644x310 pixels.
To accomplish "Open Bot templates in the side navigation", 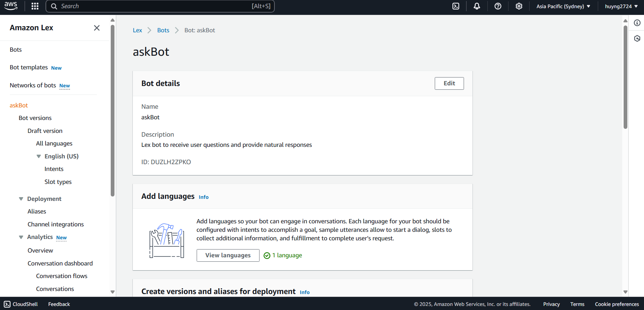I will 29,67.
